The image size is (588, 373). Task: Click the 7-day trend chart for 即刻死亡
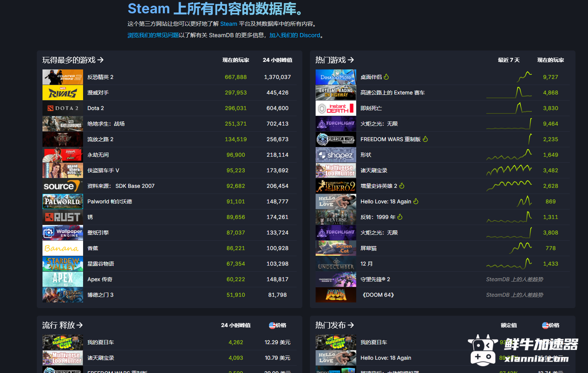(509, 108)
